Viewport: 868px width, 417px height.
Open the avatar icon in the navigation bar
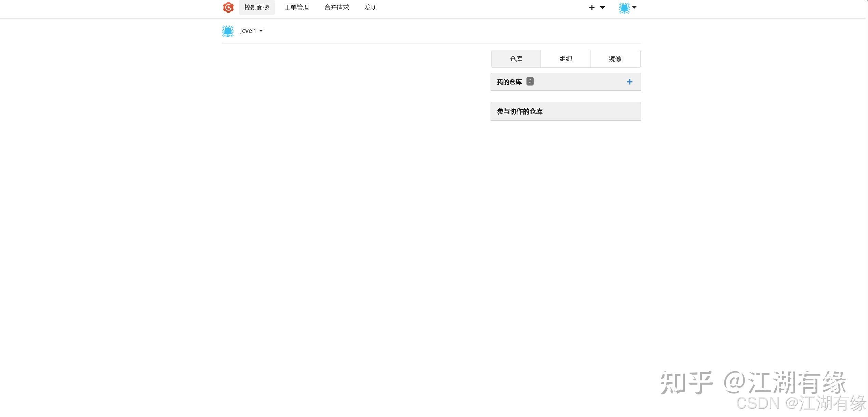click(x=624, y=8)
